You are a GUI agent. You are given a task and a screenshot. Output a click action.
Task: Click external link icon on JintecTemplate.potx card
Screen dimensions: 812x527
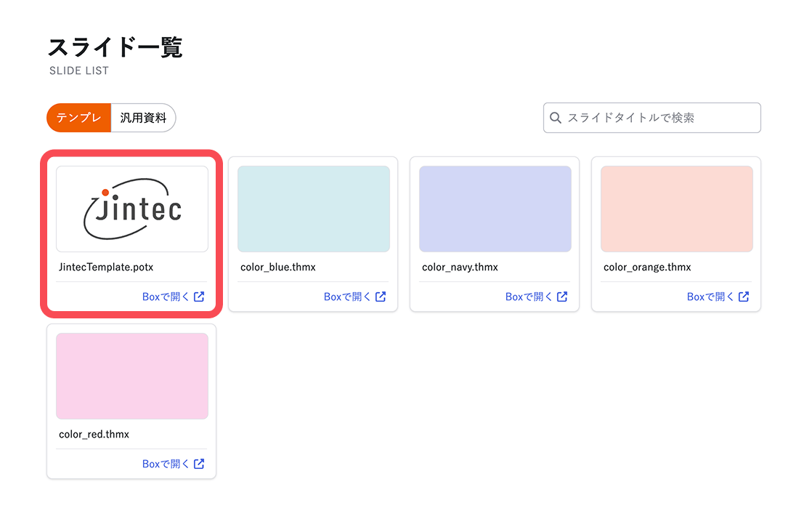(199, 297)
